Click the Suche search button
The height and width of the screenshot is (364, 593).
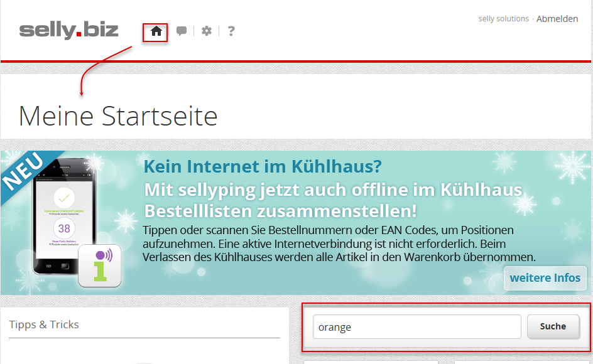(x=553, y=326)
